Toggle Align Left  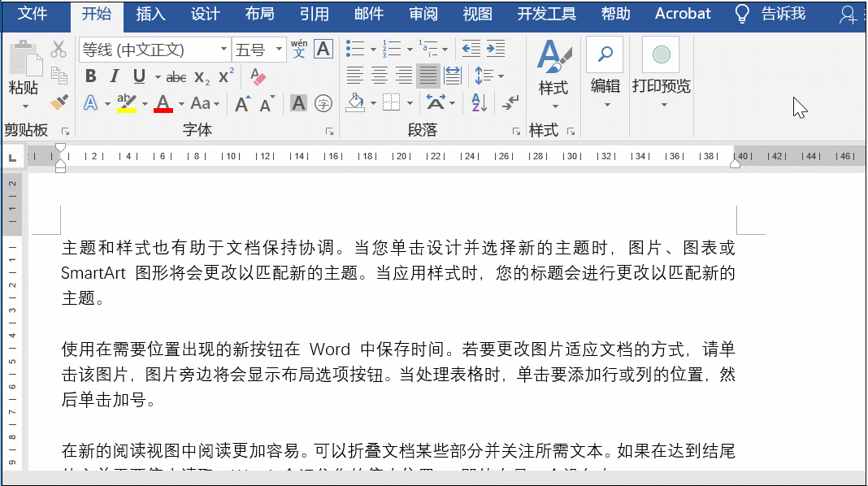(355, 76)
